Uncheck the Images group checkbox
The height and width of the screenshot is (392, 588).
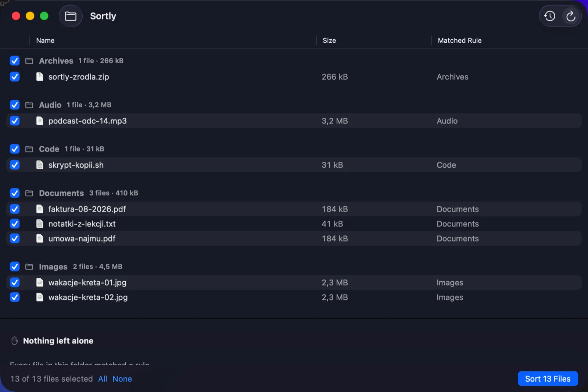(x=15, y=267)
